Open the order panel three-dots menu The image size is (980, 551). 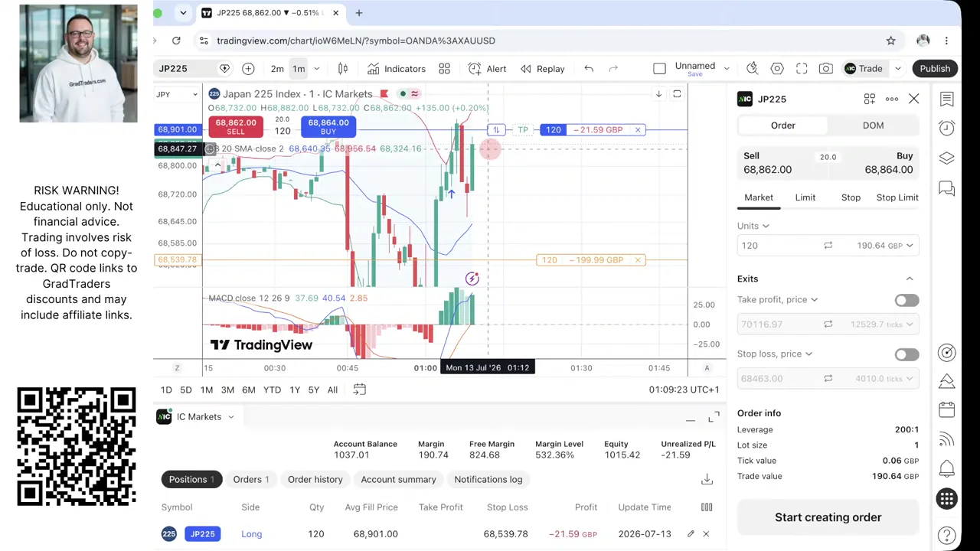pyautogui.click(x=892, y=99)
